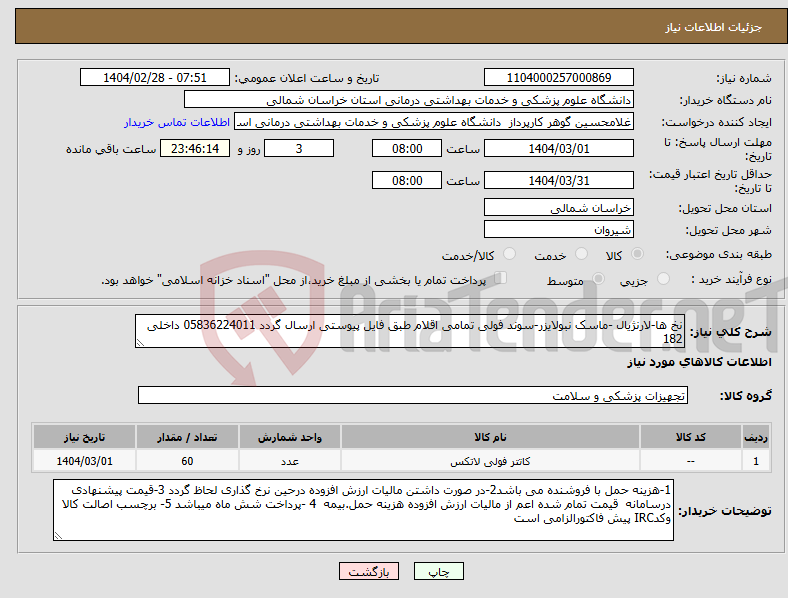Click the price validity time 08:00 field
This screenshot has width=788, height=598.
click(407, 180)
